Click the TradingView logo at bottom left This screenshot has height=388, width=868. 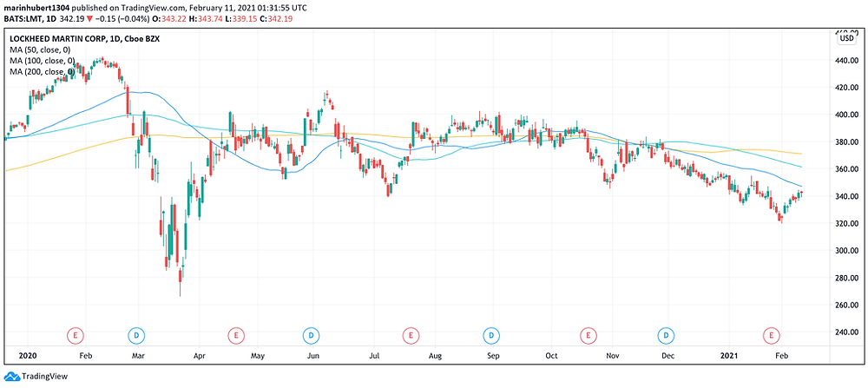pos(36,377)
